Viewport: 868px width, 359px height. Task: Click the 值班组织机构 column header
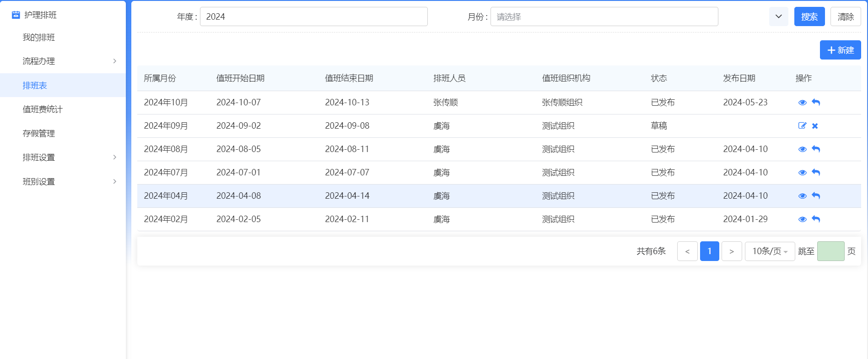[566, 78]
